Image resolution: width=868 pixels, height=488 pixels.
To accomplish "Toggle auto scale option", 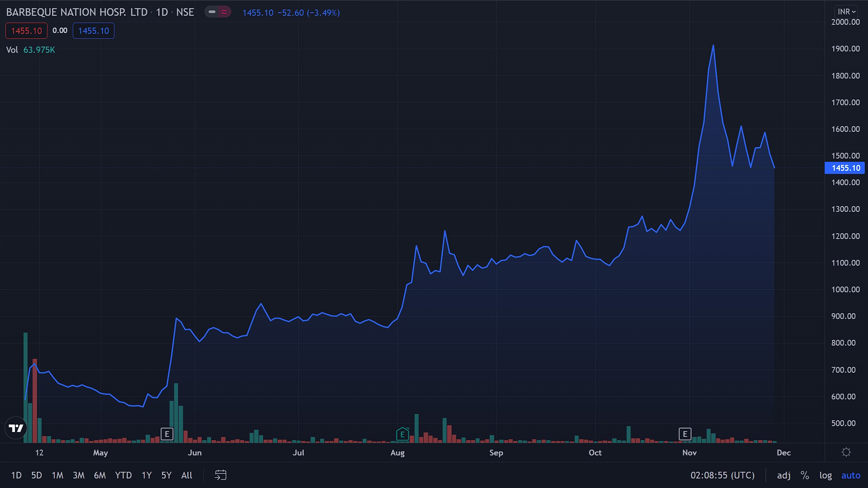I will click(x=850, y=475).
